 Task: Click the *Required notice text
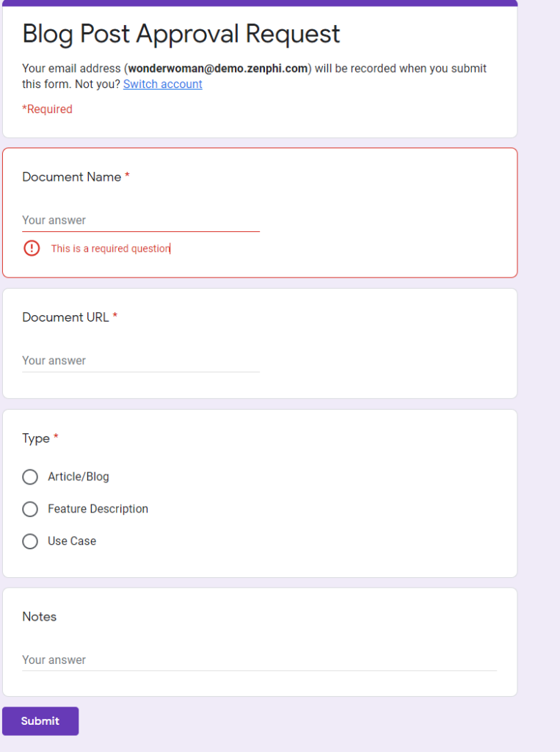[x=47, y=109]
